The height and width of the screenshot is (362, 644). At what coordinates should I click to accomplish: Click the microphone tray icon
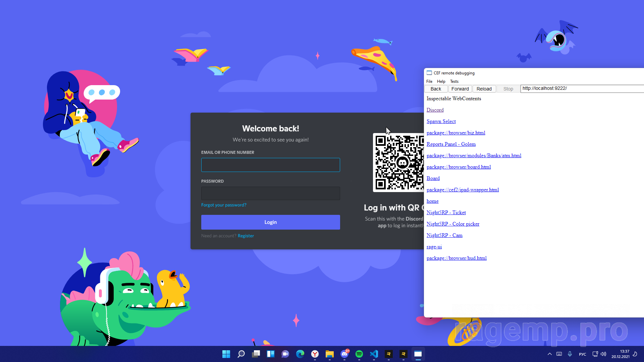pos(570,354)
